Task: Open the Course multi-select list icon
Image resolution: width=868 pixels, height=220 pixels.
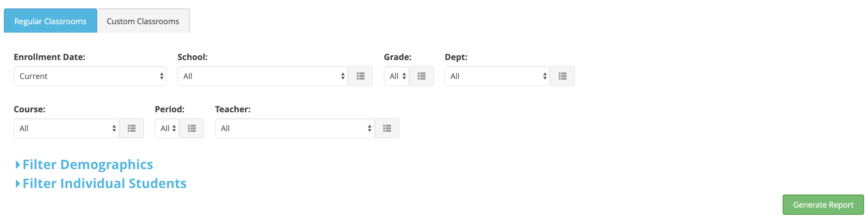Action: [131, 129]
